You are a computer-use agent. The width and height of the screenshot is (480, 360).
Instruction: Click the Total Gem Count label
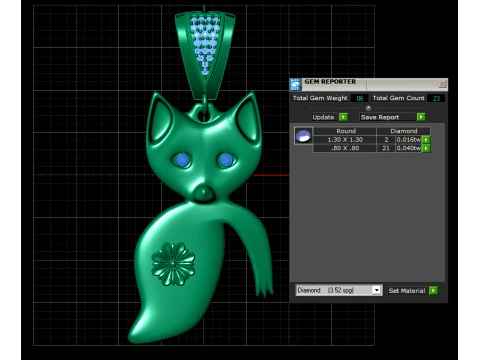[x=398, y=98]
